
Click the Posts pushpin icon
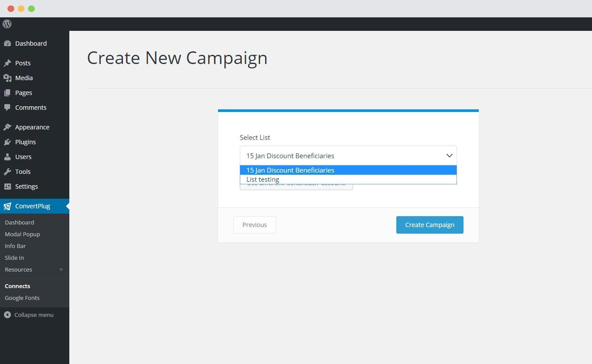coord(8,63)
